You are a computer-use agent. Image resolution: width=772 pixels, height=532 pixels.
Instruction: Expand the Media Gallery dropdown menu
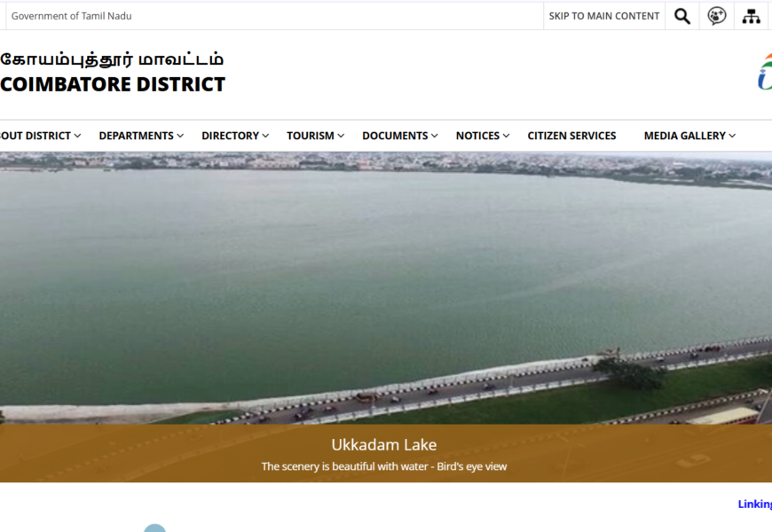click(x=689, y=136)
